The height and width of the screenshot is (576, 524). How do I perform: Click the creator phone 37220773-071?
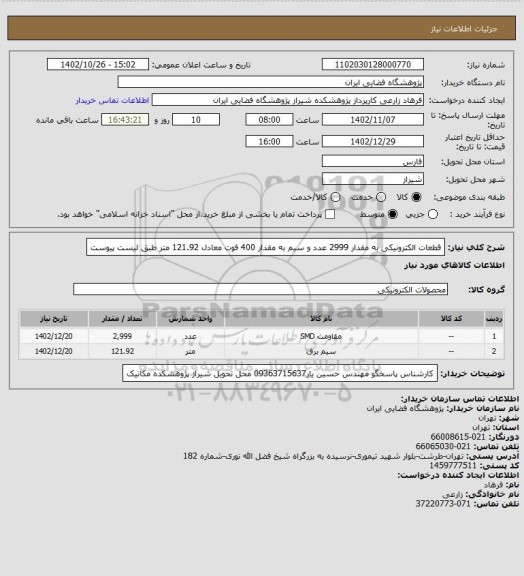tap(443, 504)
